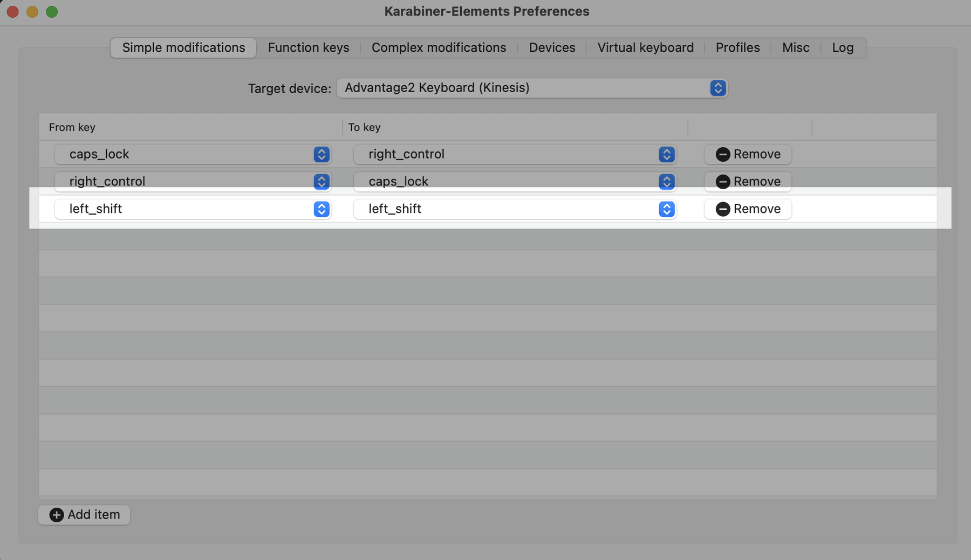Switch to the Misc tab

(796, 47)
